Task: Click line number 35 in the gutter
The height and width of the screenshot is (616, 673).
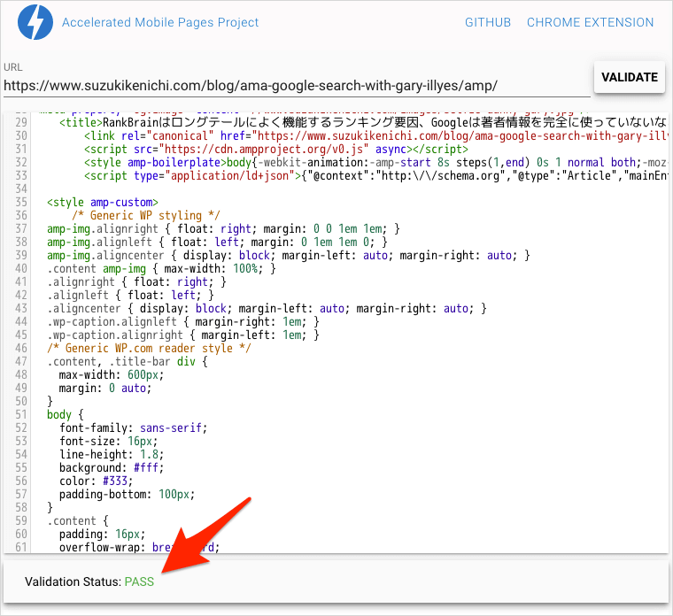Action: click(x=21, y=202)
